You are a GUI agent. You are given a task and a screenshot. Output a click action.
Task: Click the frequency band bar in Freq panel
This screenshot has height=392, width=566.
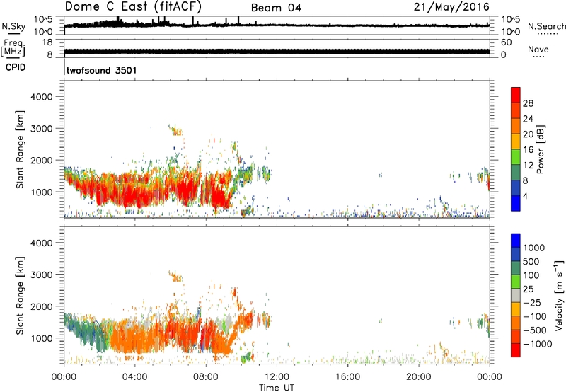[x=277, y=52]
